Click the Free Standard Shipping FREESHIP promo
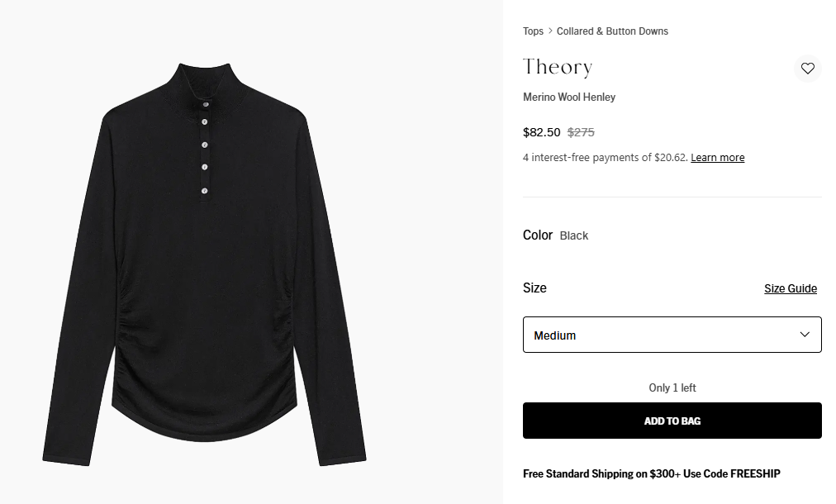 (x=651, y=474)
